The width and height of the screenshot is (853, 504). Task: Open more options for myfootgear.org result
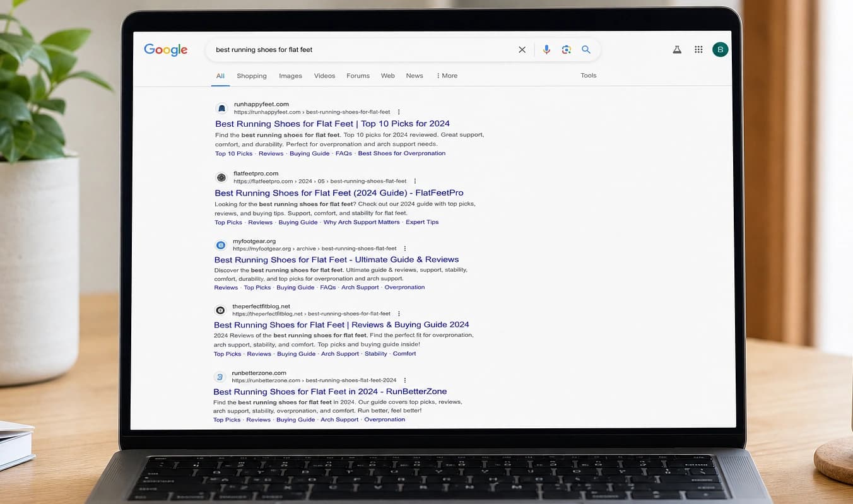(x=405, y=249)
